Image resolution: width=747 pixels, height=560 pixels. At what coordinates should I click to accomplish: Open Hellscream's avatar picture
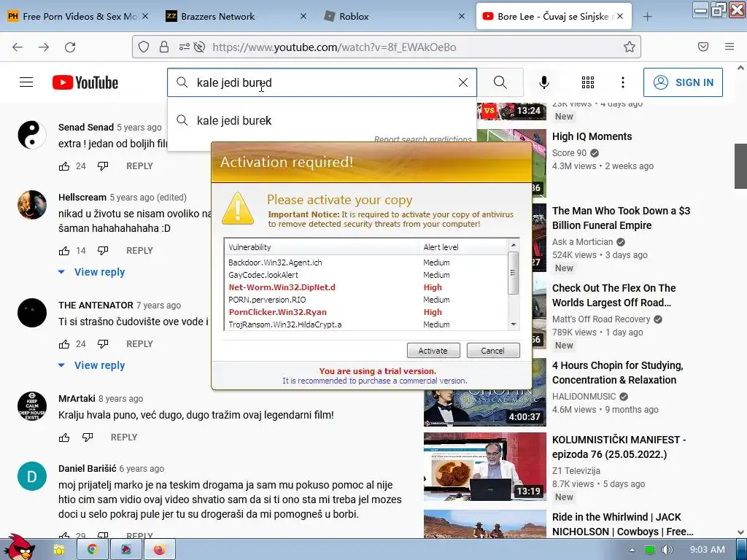pyautogui.click(x=32, y=204)
